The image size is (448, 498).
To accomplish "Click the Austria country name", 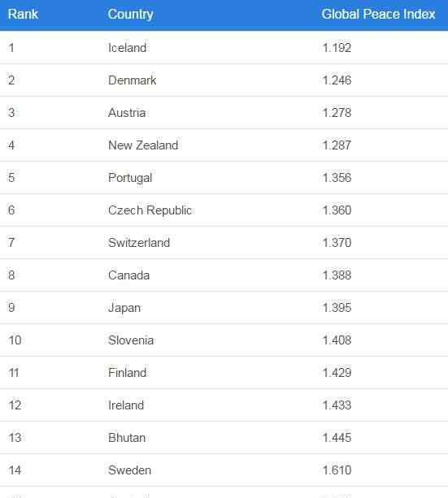I will (127, 113).
